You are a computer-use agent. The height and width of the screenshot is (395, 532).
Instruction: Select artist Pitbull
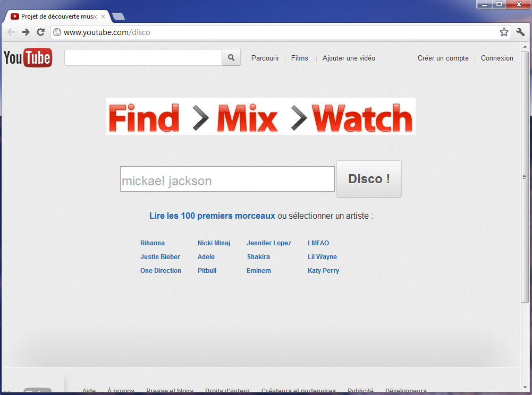(207, 271)
